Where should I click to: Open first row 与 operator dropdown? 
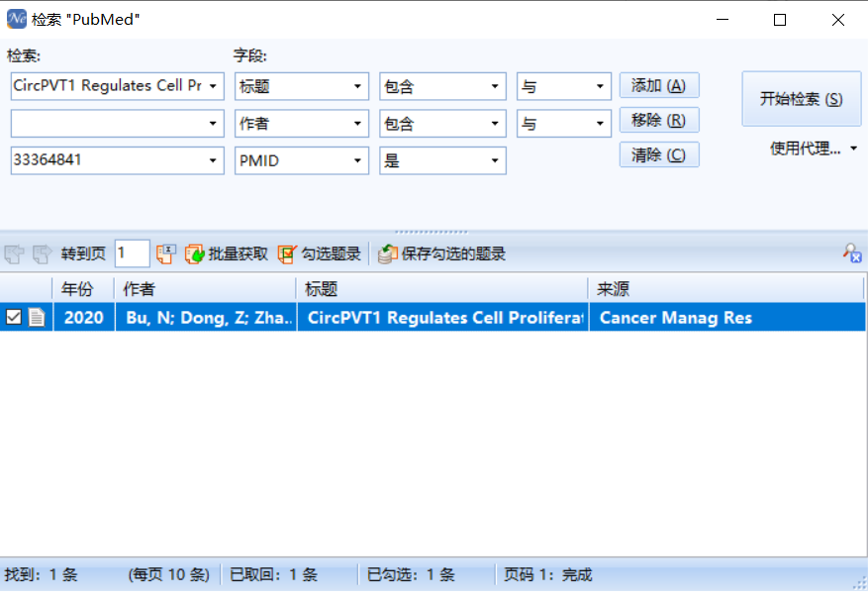pyautogui.click(x=600, y=86)
